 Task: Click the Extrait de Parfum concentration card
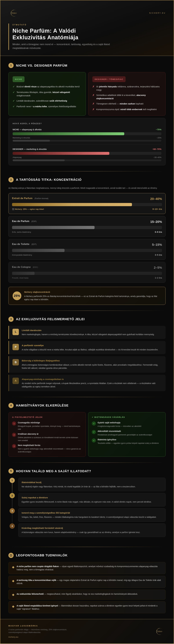[87, 204]
